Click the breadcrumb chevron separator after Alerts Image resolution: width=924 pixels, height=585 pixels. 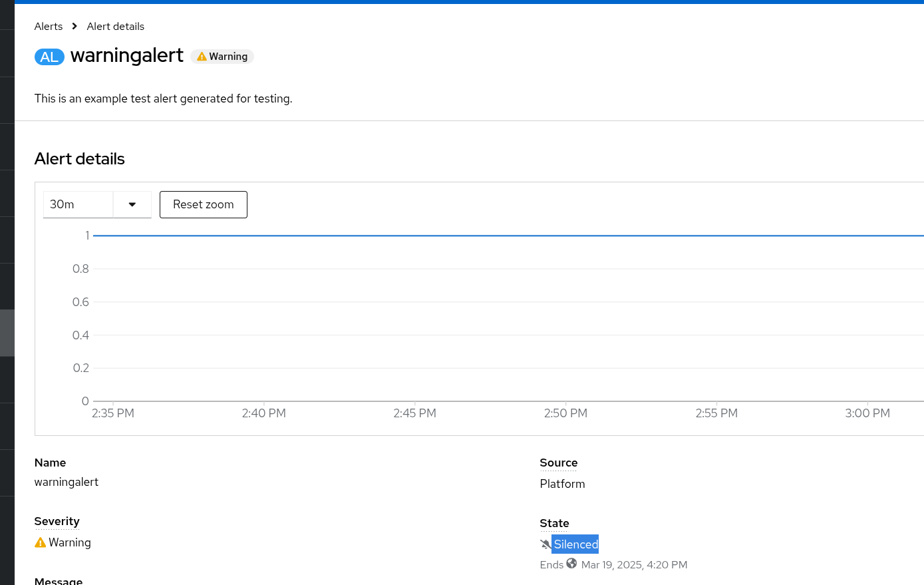(x=75, y=27)
